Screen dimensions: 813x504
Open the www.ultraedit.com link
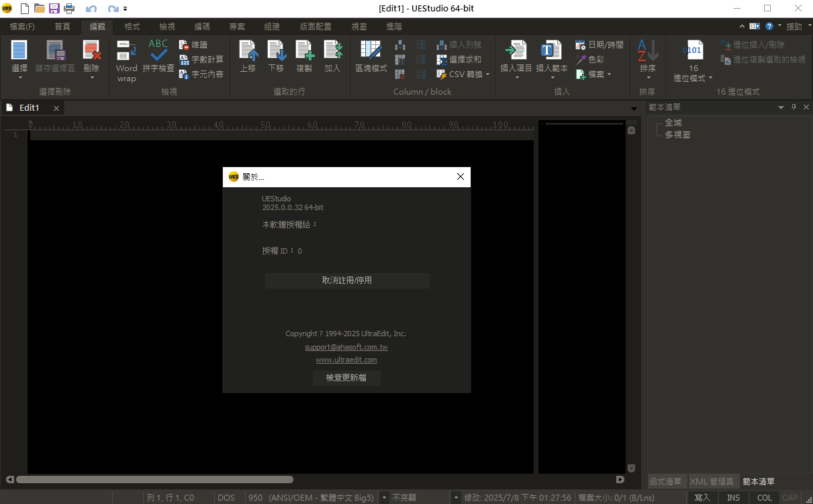pyautogui.click(x=346, y=360)
